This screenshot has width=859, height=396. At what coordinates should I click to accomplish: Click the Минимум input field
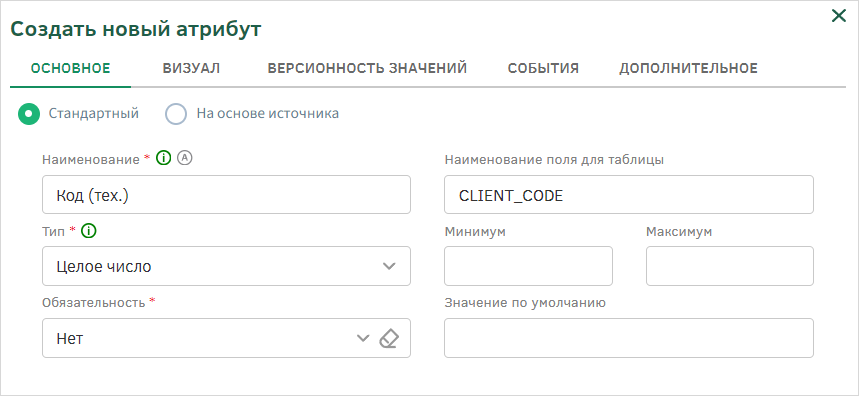point(528,266)
